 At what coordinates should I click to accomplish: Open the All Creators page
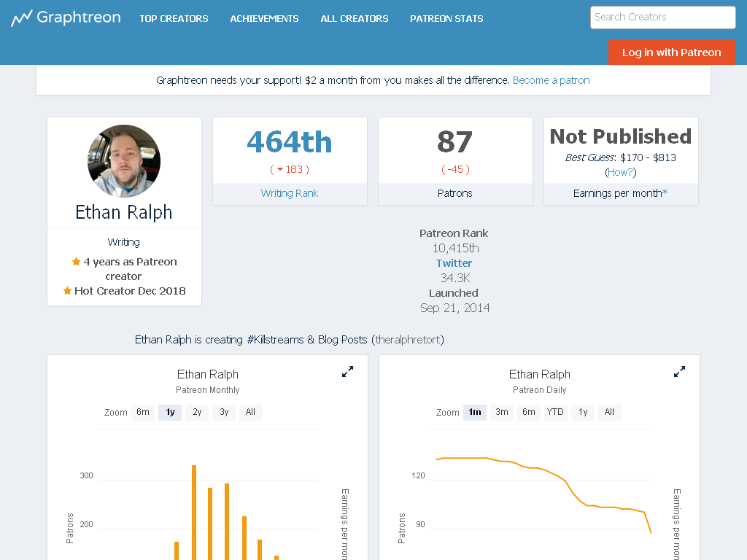355,18
